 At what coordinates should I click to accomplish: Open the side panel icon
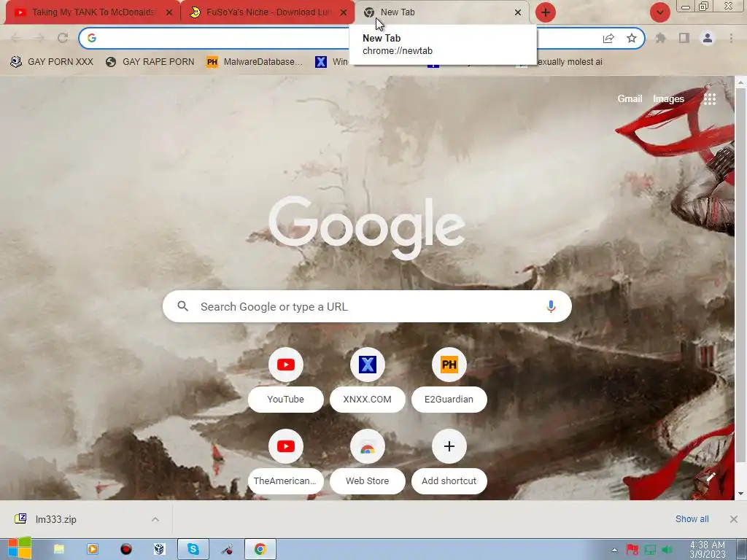[684, 38]
